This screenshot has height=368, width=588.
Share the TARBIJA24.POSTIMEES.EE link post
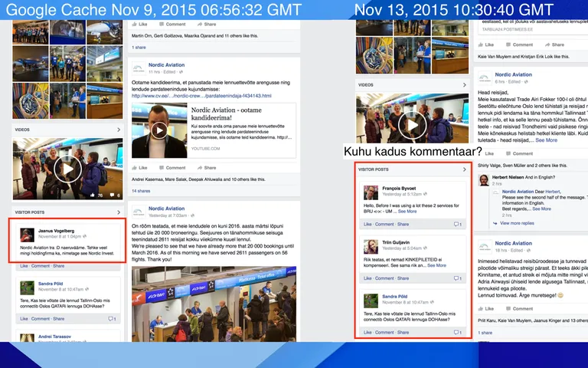coord(554,44)
